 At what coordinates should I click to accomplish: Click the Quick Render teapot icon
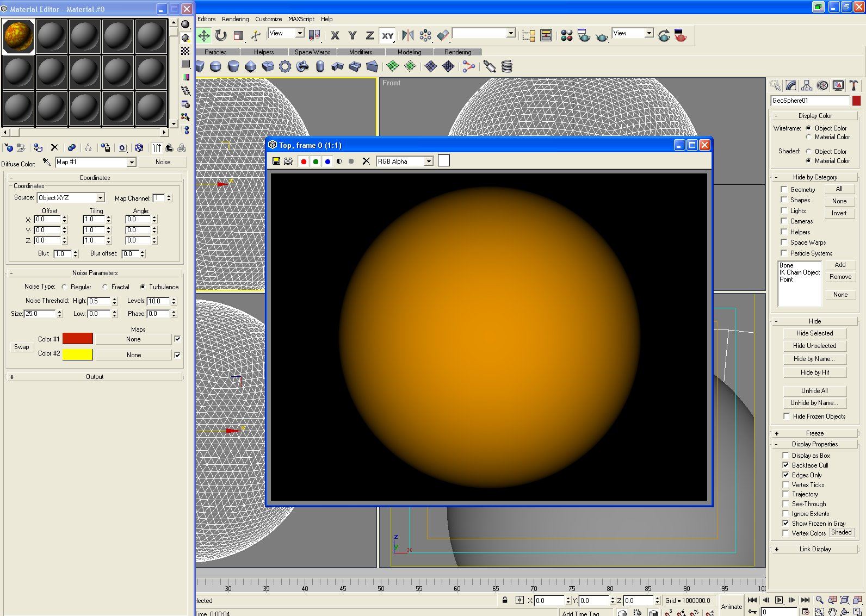point(602,36)
